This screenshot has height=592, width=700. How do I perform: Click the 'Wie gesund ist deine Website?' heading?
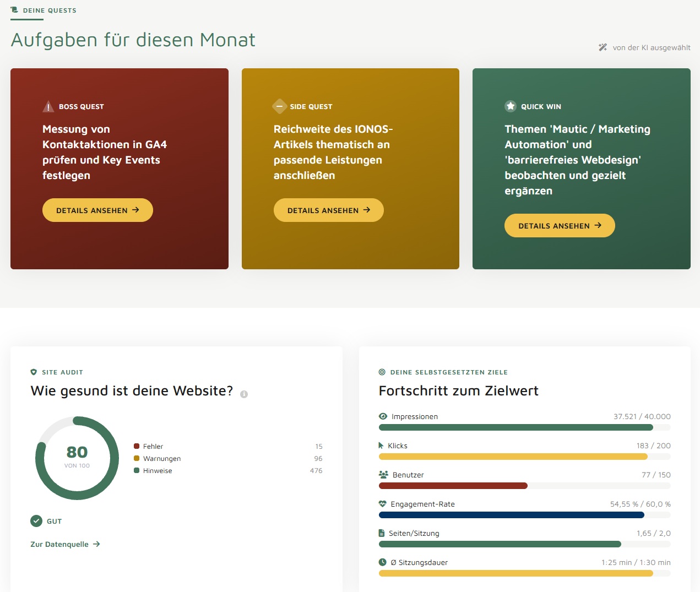pos(132,391)
